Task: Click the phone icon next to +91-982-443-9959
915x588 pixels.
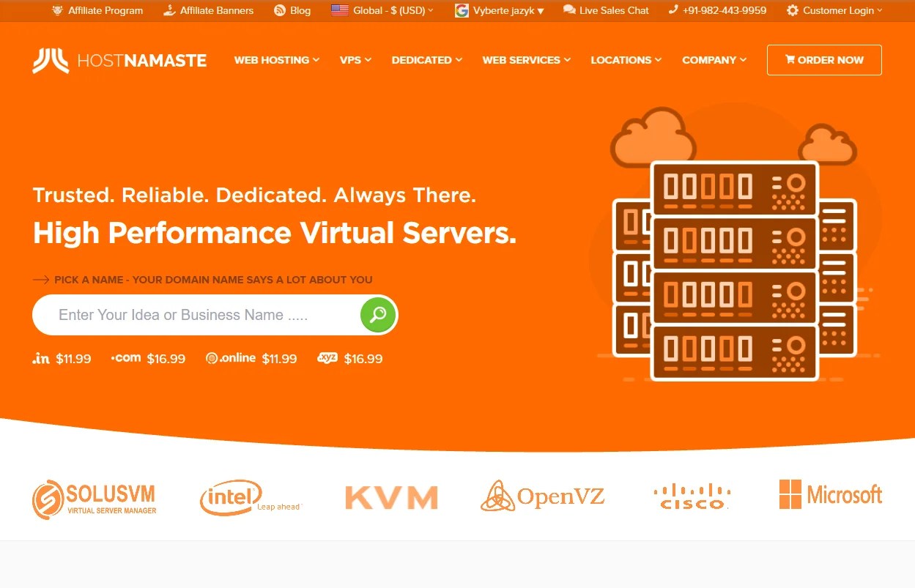Action: point(672,10)
